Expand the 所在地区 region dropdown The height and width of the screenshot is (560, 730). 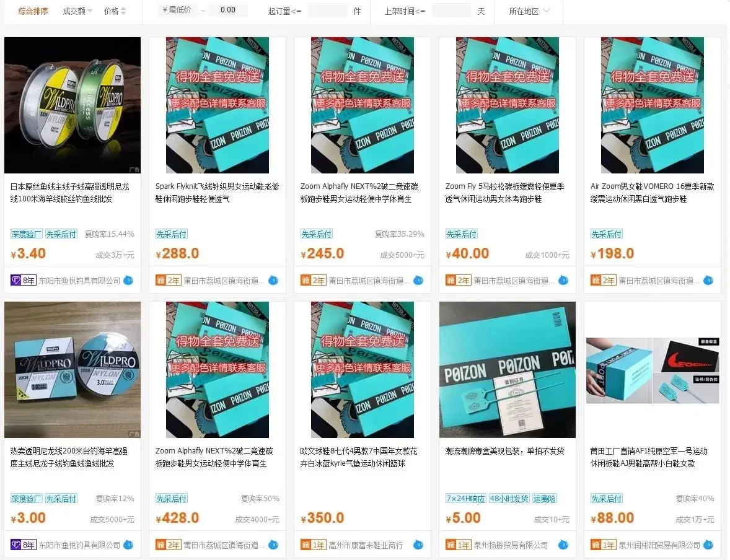pos(529,11)
